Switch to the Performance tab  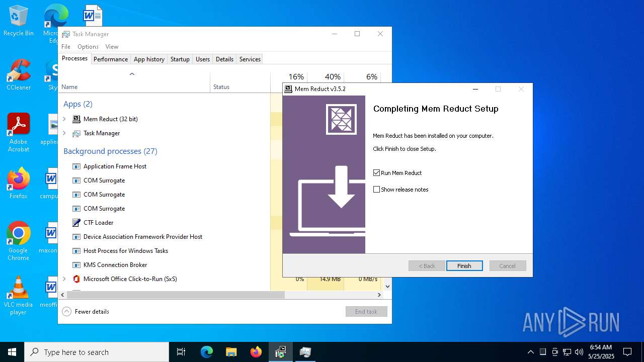tap(111, 59)
